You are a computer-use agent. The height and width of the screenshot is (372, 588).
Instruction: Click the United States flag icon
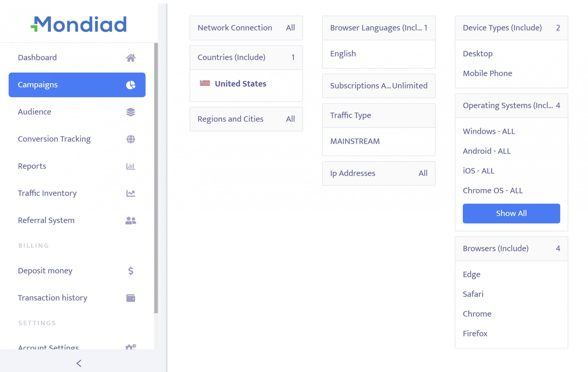(x=205, y=83)
